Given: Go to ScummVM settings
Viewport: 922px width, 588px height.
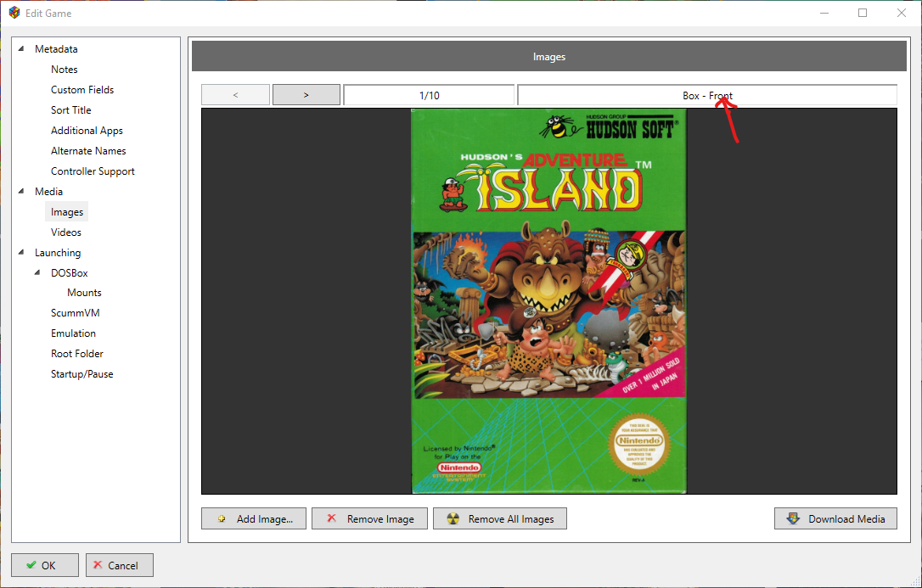Looking at the screenshot, I should (76, 313).
